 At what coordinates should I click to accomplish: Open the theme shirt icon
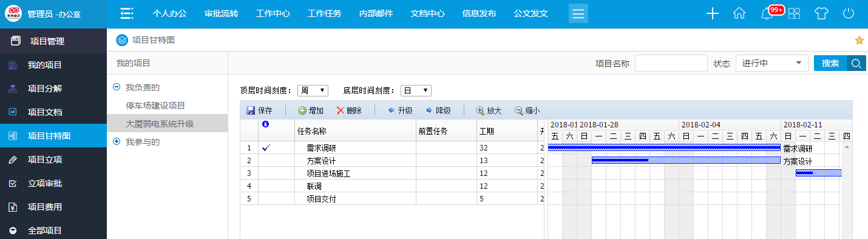[x=821, y=13]
